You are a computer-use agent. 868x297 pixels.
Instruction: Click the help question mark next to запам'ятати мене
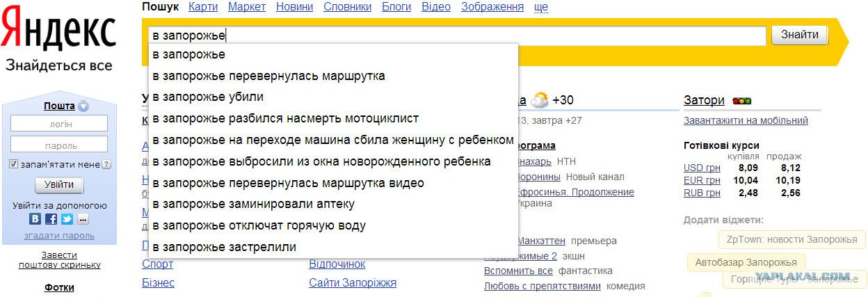pyautogui.click(x=106, y=165)
